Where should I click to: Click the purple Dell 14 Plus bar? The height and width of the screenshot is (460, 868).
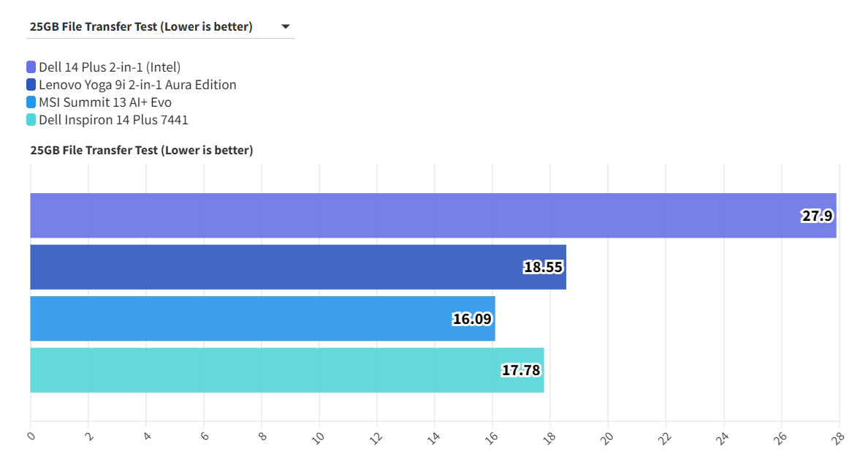[x=409, y=216]
